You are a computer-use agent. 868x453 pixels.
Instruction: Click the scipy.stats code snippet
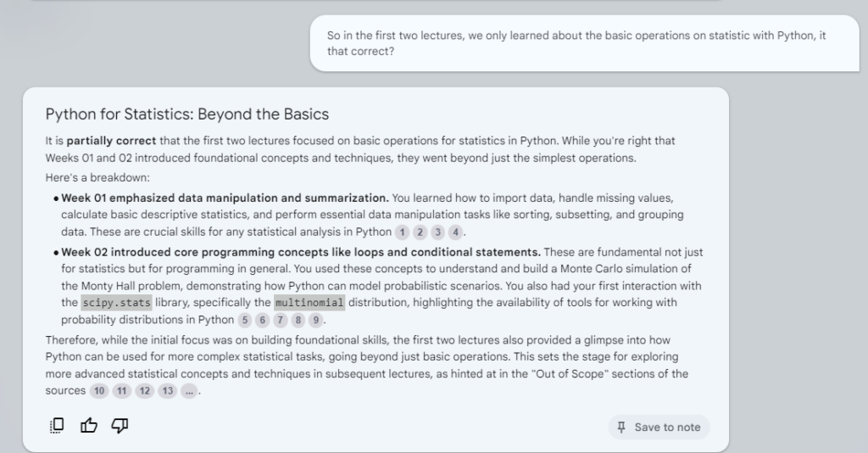coord(116,303)
